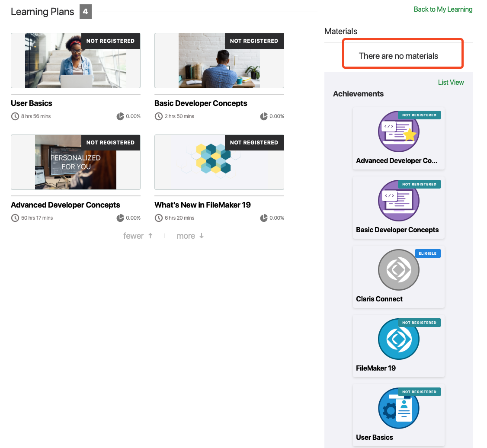This screenshot has height=448, width=487.
Task: Click the Eligible tag on Claris Connect
Action: click(427, 253)
